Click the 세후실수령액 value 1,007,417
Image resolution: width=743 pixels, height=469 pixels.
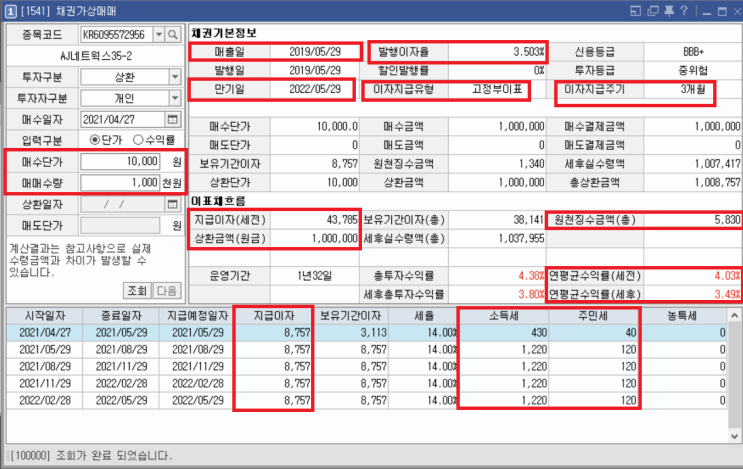point(717,164)
